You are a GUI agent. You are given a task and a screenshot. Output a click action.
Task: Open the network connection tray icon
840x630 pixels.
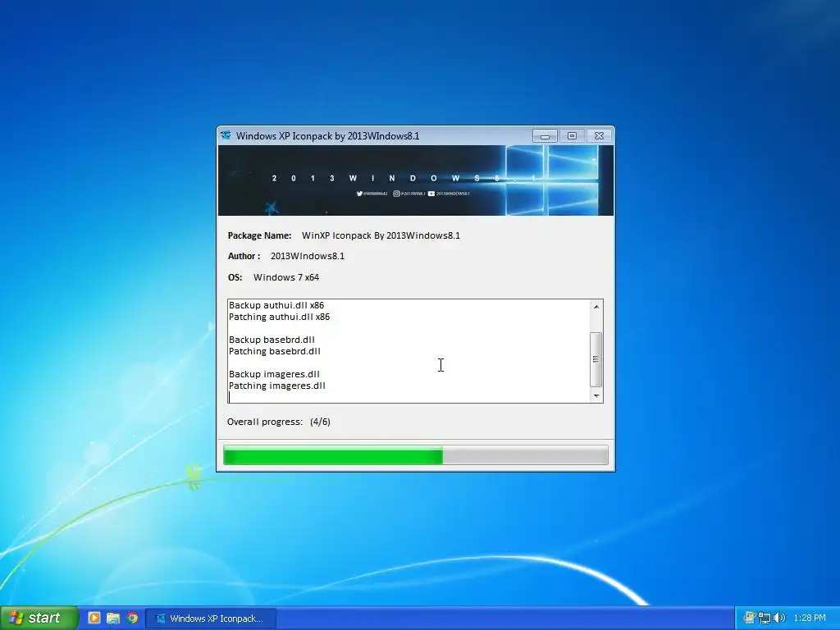(765, 618)
